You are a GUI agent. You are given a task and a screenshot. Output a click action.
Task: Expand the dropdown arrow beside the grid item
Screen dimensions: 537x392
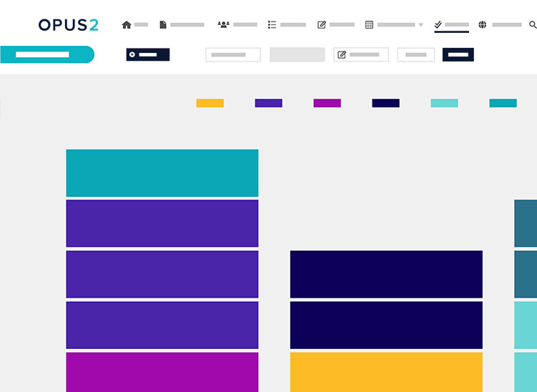click(420, 25)
